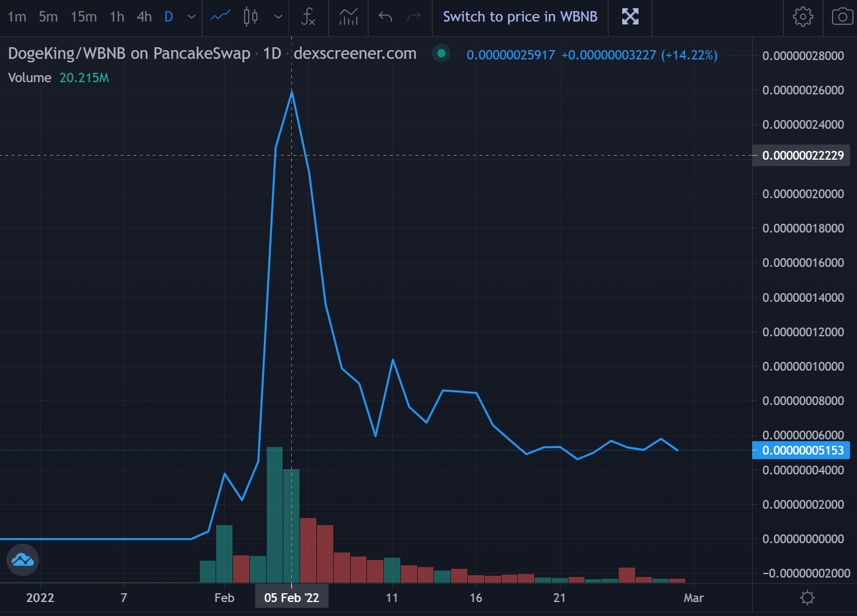Screen dimensions: 857x616
Task: Click price scale value 0.00000010000
Action: point(803,367)
